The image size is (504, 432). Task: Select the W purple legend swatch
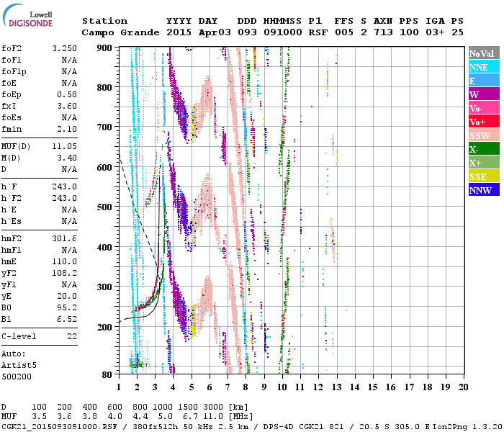(x=484, y=94)
